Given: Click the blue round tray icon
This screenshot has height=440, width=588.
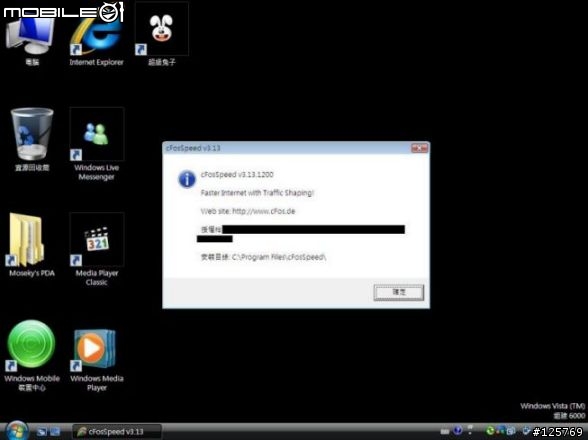Looking at the screenshot, I should pos(458,431).
